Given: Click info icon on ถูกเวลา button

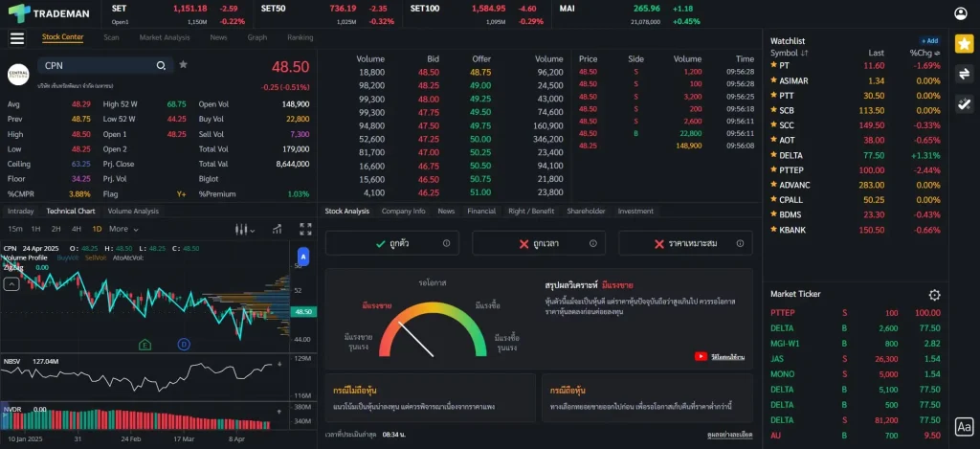Looking at the screenshot, I should click(593, 243).
